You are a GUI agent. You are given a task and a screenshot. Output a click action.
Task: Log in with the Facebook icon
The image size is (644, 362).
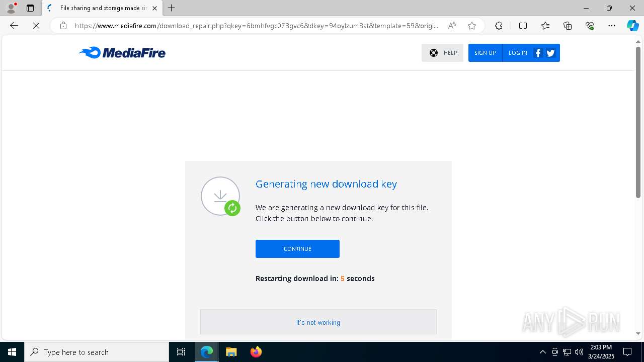(538, 53)
